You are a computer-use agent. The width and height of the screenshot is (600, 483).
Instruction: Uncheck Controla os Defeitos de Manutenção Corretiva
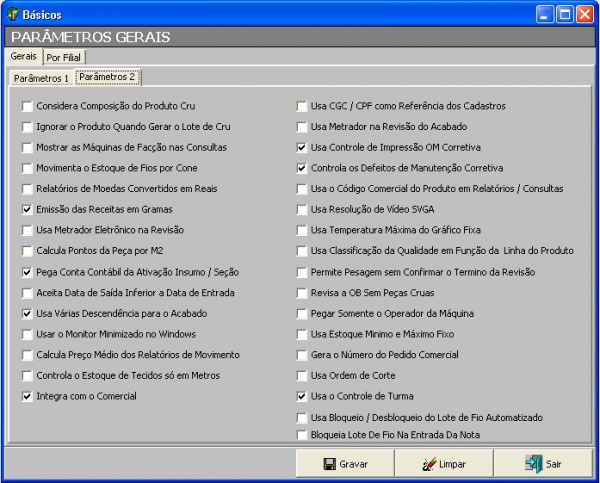click(x=302, y=168)
